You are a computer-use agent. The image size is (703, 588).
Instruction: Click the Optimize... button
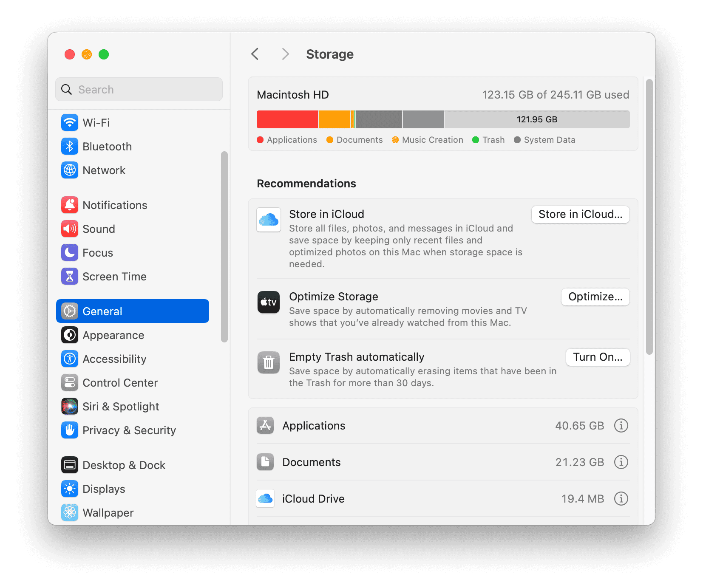point(595,297)
